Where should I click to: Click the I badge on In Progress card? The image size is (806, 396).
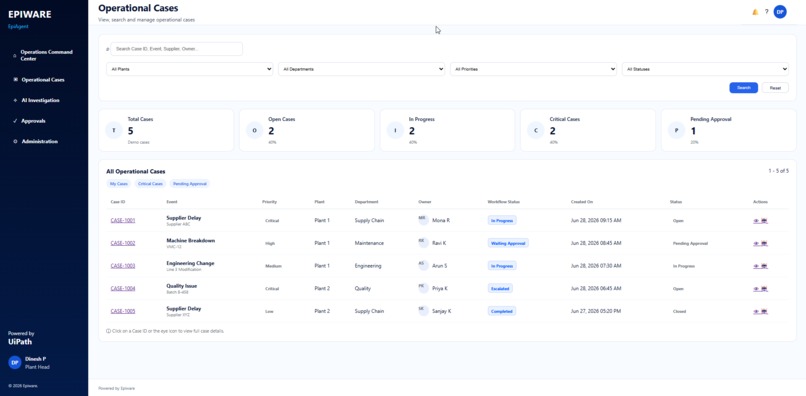[x=395, y=130]
